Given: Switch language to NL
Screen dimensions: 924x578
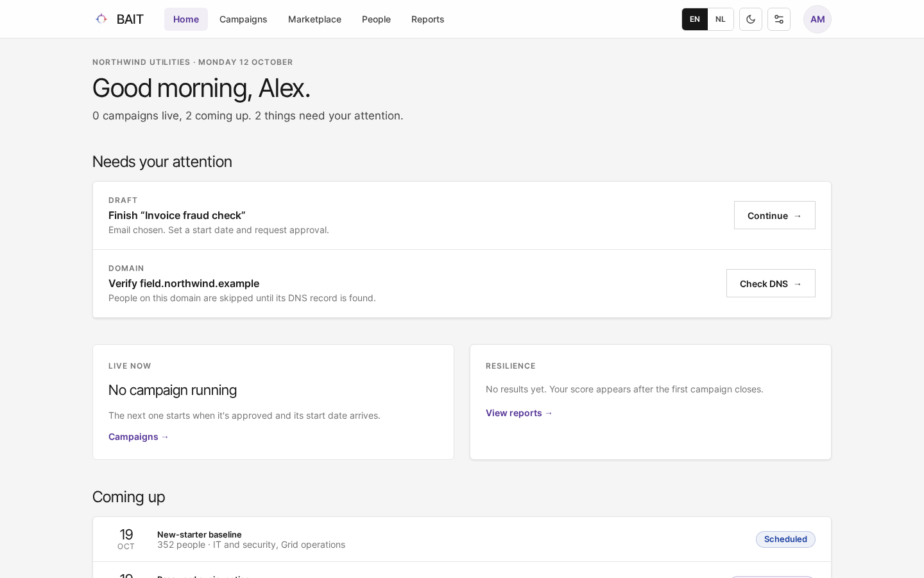Looking at the screenshot, I should point(721,19).
